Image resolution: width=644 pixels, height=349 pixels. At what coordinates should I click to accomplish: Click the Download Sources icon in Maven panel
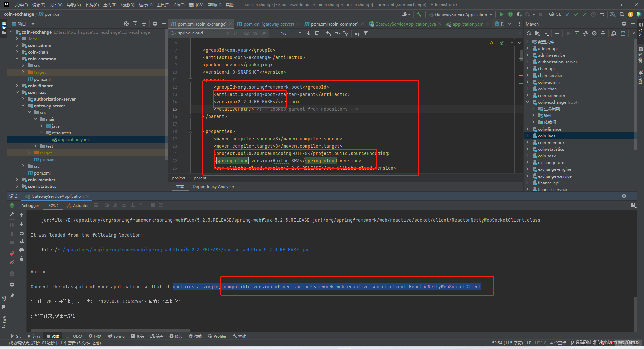pos(547,33)
